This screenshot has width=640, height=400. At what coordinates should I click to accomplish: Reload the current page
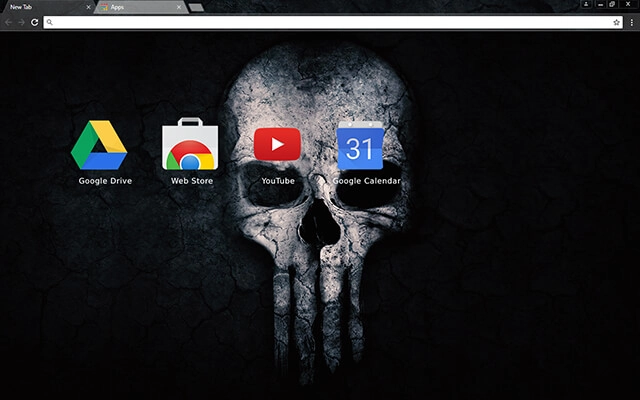coord(35,22)
